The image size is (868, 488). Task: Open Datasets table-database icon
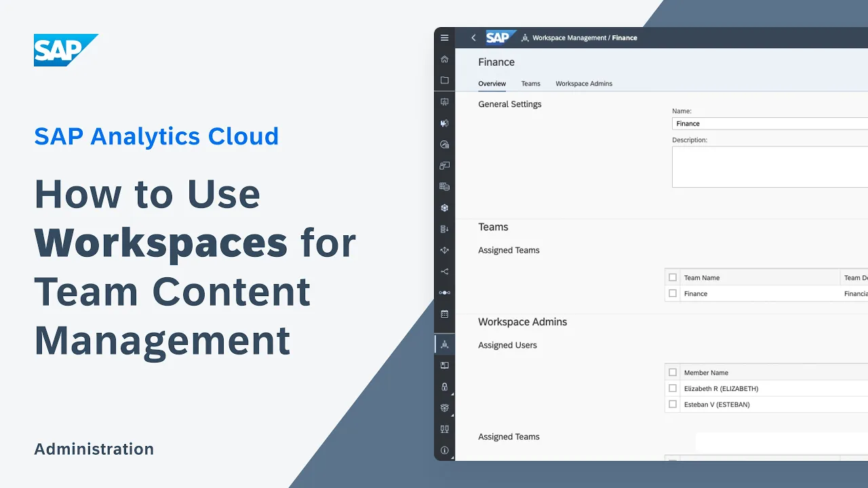(x=445, y=186)
